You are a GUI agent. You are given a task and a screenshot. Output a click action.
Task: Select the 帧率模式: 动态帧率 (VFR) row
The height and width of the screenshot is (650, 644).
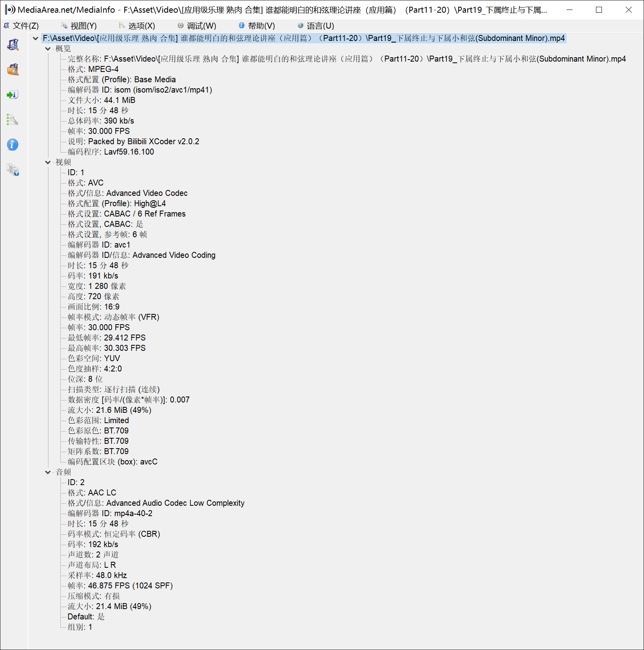coord(113,317)
